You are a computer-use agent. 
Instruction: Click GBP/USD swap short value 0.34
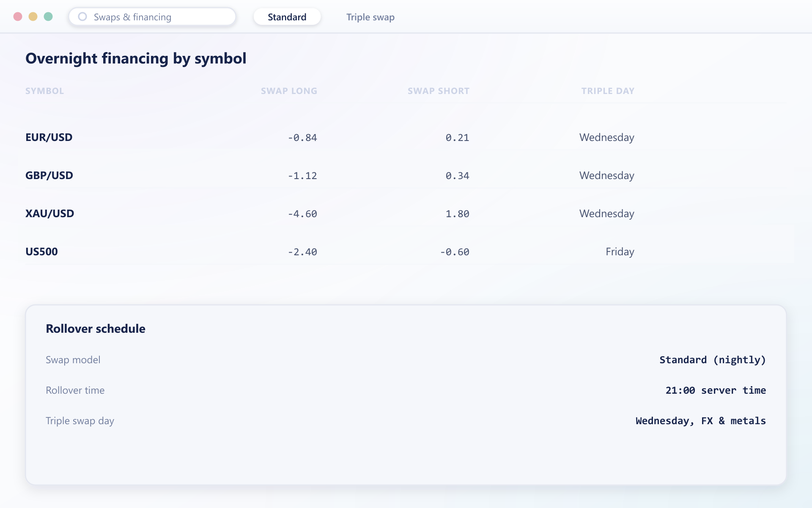(x=457, y=176)
